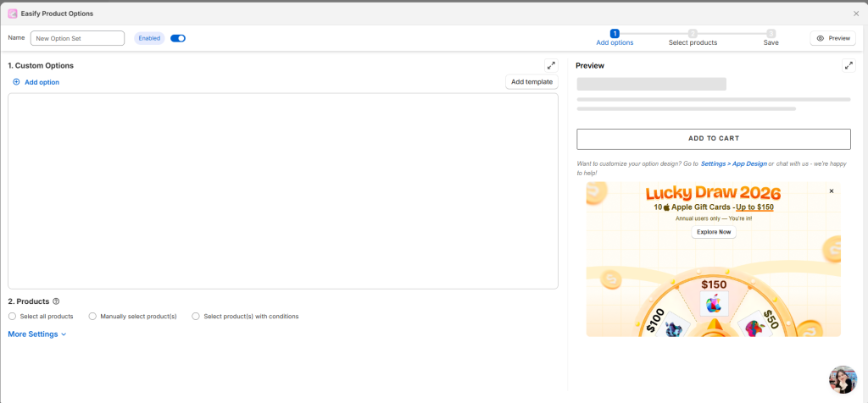The height and width of the screenshot is (403, 868).
Task: Click the Apple logo on the prize wheel
Action: click(714, 305)
